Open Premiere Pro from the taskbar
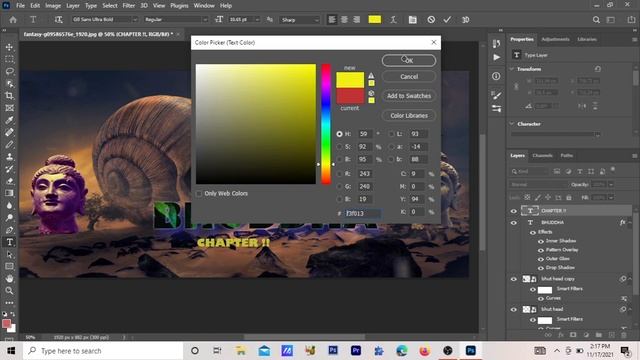This screenshot has height=360, width=640. [356, 351]
